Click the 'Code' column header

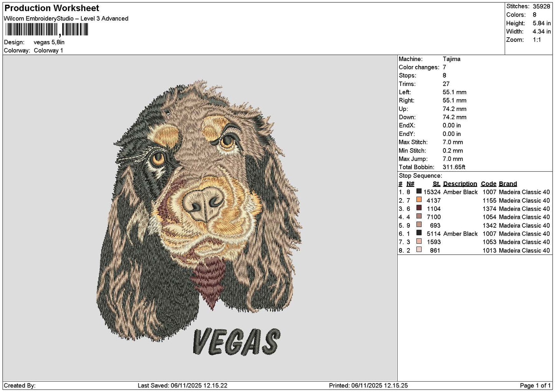click(x=489, y=184)
